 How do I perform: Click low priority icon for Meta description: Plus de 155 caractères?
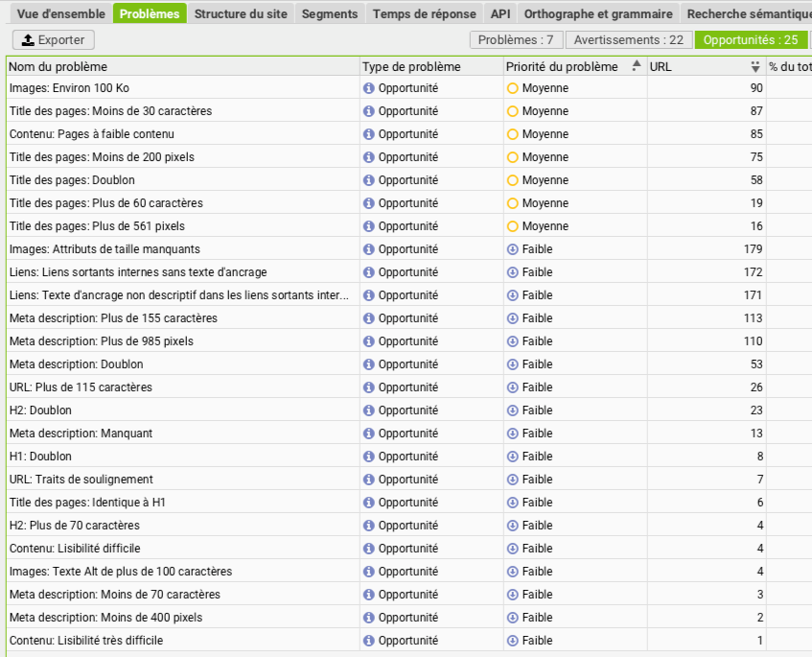pyautogui.click(x=512, y=318)
